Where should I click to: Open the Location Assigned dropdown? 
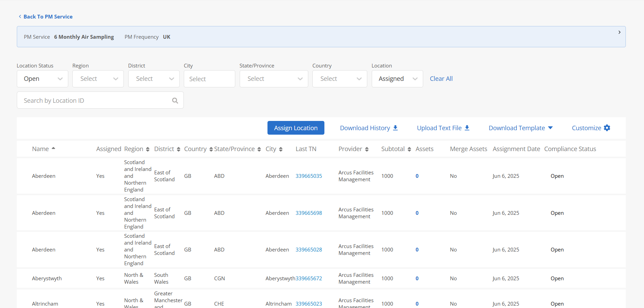[397, 79]
